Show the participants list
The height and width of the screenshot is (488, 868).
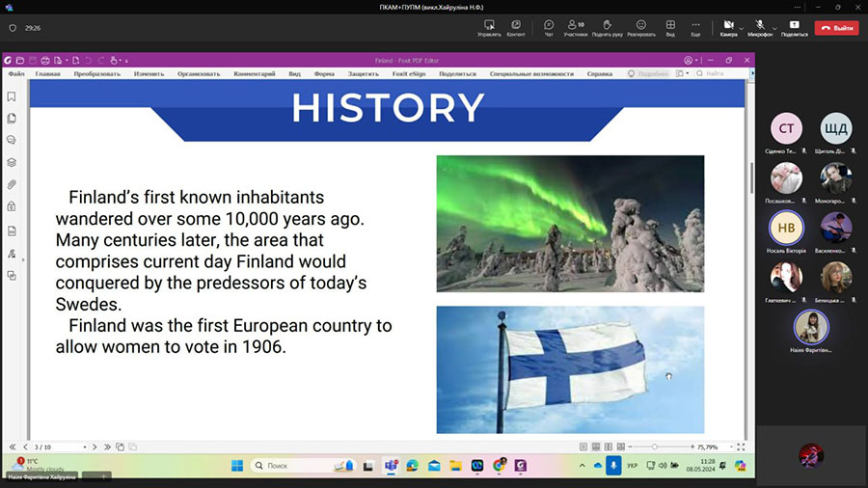click(x=575, y=26)
